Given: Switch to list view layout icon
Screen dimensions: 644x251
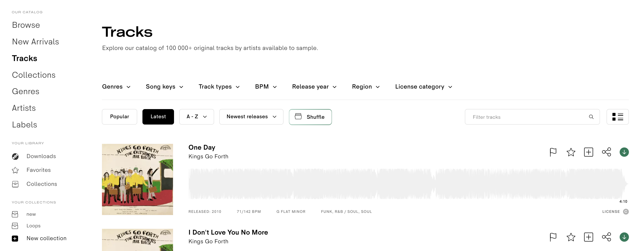Looking at the screenshot, I should point(617,117).
